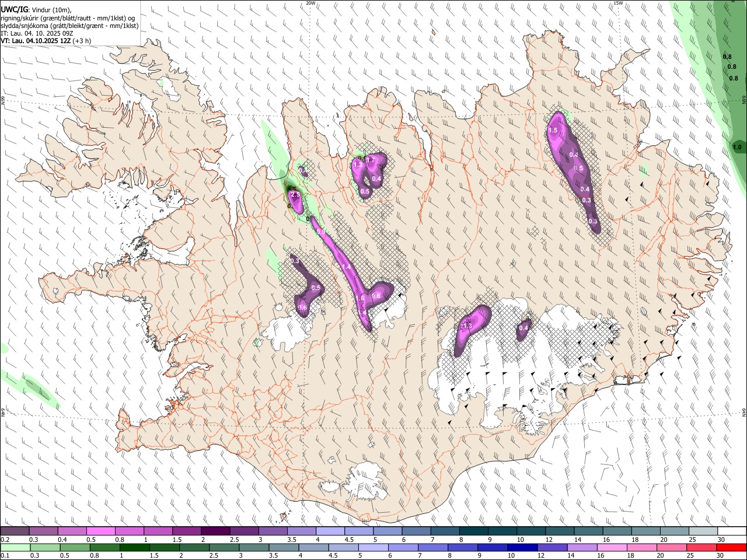Click the 15W longitude label

click(x=618, y=3)
